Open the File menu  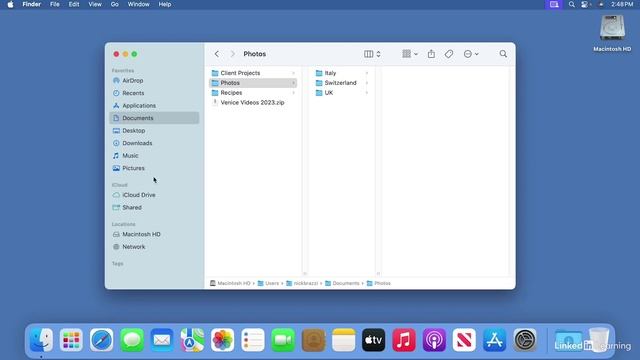pos(55,4)
